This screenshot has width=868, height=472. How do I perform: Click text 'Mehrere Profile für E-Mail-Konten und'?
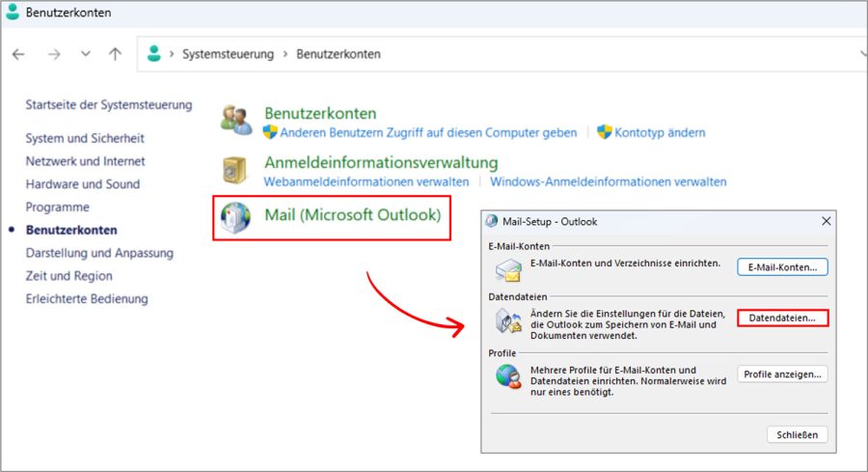coord(613,370)
